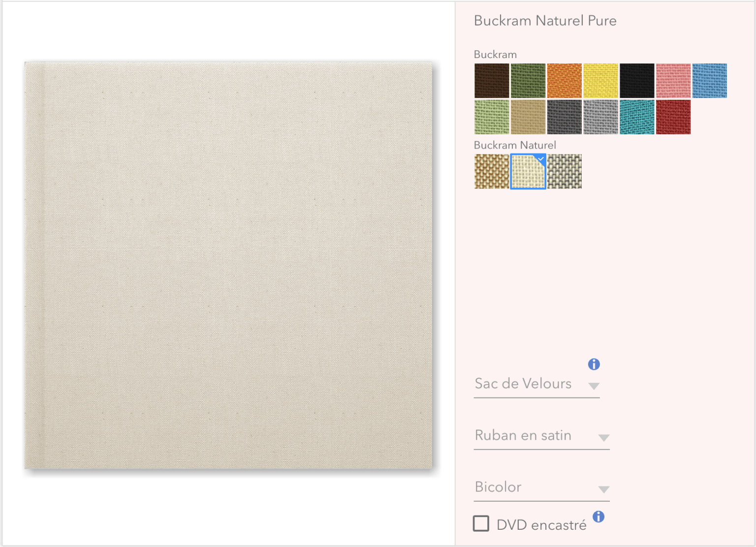Pick the orange Buckram swatch
The height and width of the screenshot is (547, 756).
tap(565, 81)
